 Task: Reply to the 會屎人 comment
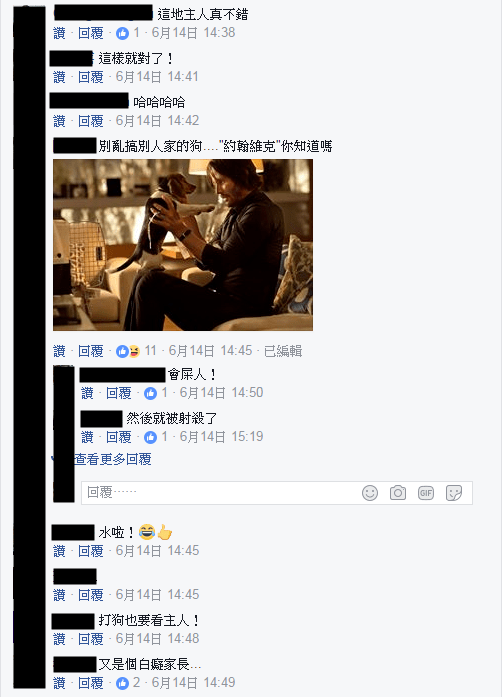(119, 393)
